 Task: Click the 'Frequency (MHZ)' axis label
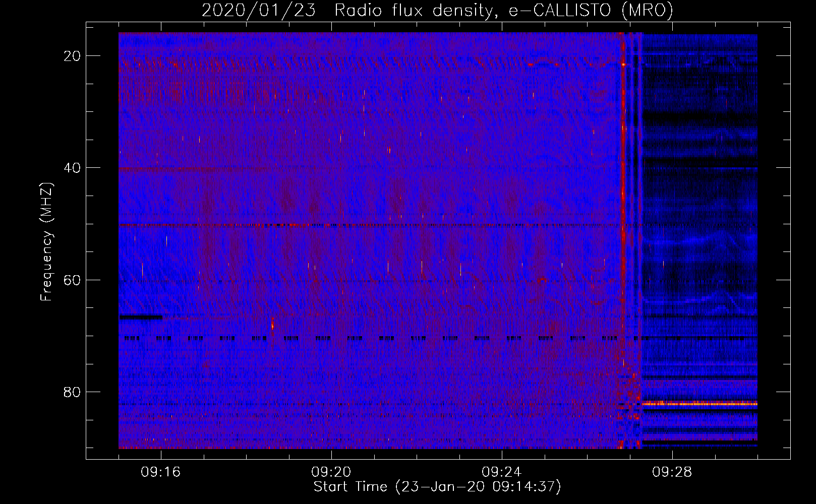[46, 242]
